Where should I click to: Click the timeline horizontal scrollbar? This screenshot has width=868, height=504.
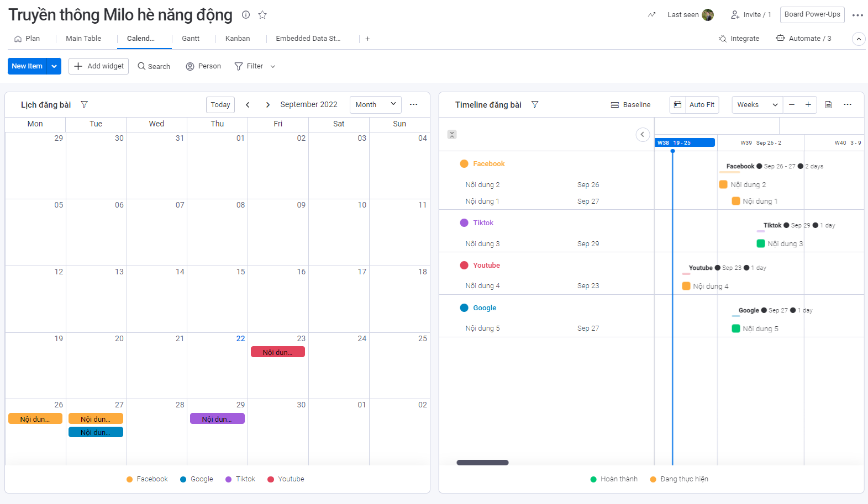[482, 463]
